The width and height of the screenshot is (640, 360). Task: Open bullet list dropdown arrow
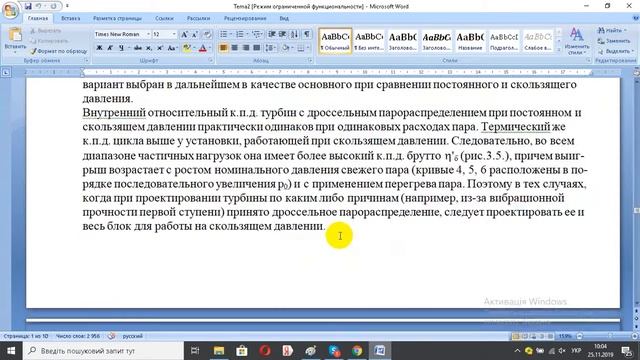click(x=231, y=34)
